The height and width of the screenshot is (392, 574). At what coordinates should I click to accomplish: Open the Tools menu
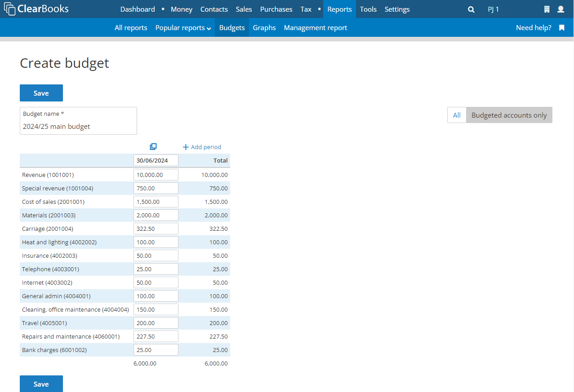[368, 9]
